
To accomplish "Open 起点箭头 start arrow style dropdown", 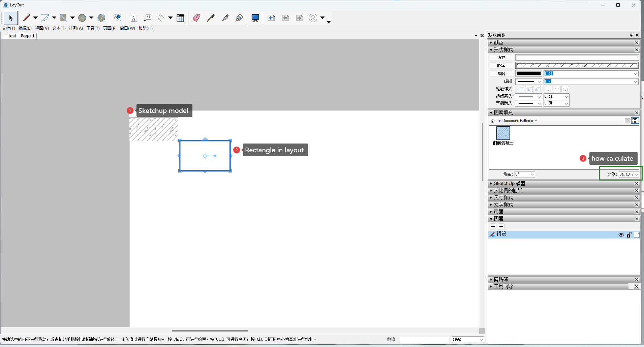I will (528, 97).
